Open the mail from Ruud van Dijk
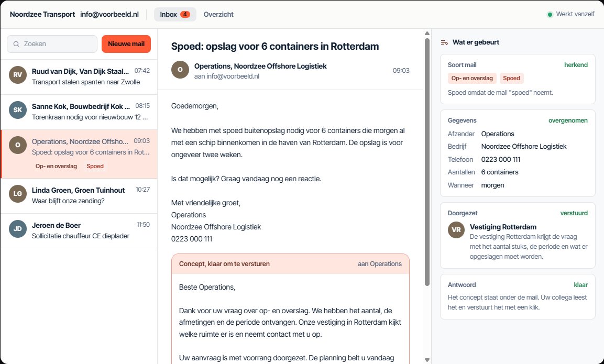This screenshot has width=604, height=364. pos(79,76)
